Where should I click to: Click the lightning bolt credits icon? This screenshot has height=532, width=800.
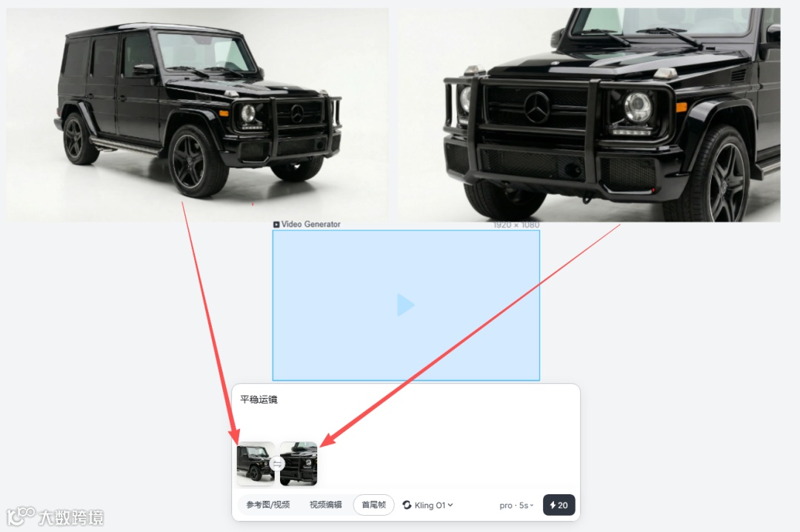click(x=553, y=505)
